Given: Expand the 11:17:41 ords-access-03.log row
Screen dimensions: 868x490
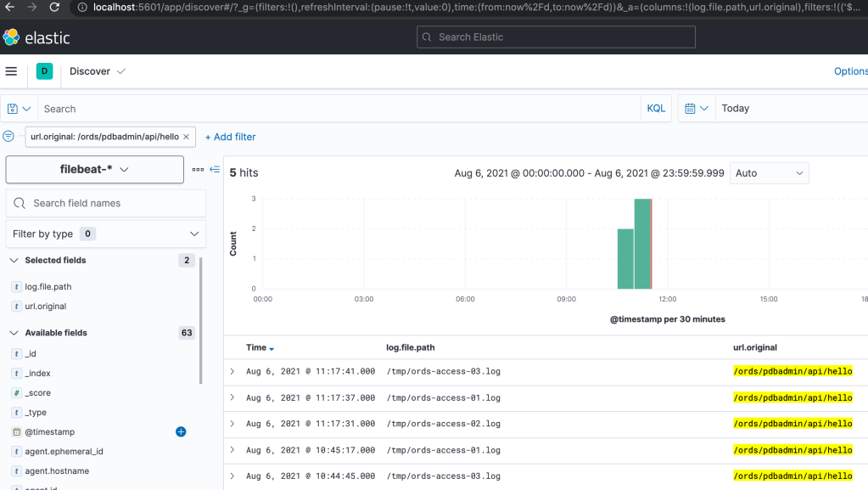Looking at the screenshot, I should click(x=232, y=371).
